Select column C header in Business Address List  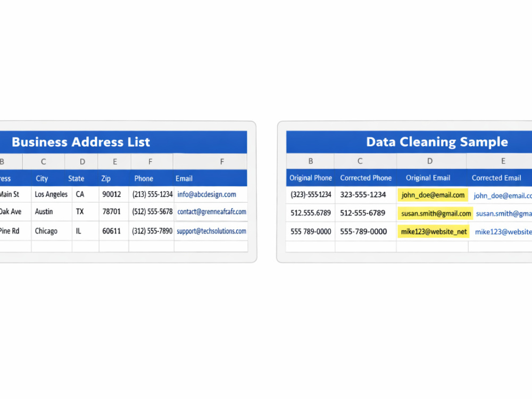coord(44,162)
